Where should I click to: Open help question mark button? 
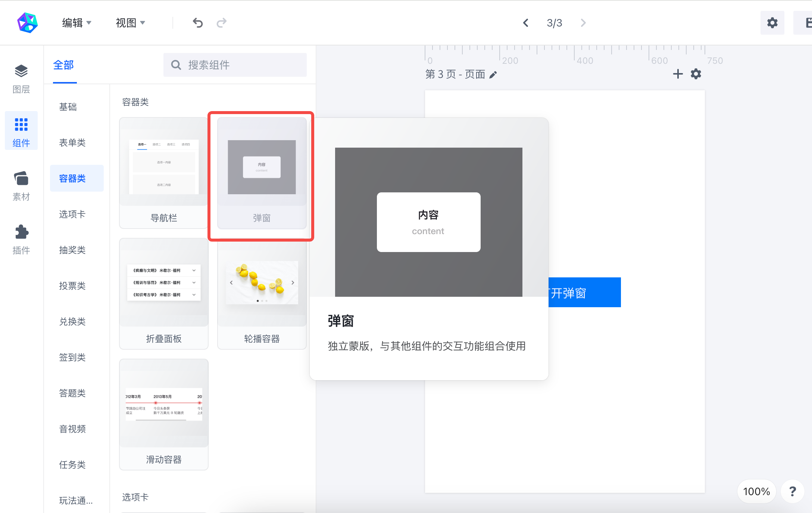(793, 491)
